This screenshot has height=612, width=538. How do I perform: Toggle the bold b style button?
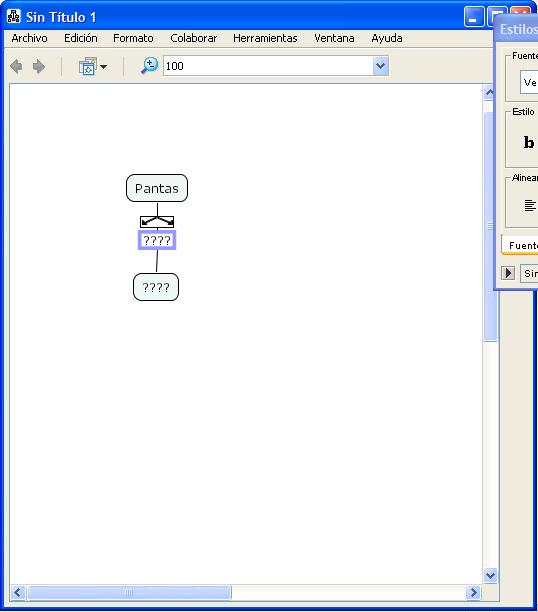(529, 142)
